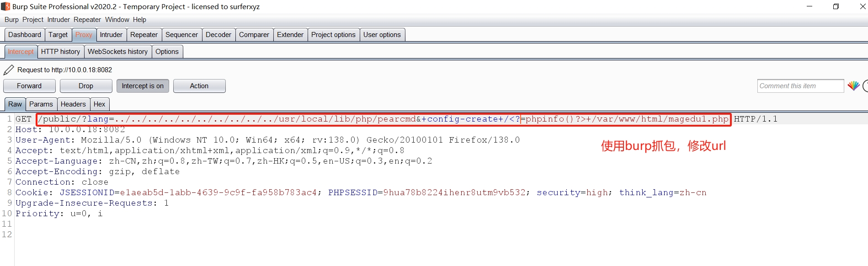
Task: Open the Help menu
Action: point(139,20)
